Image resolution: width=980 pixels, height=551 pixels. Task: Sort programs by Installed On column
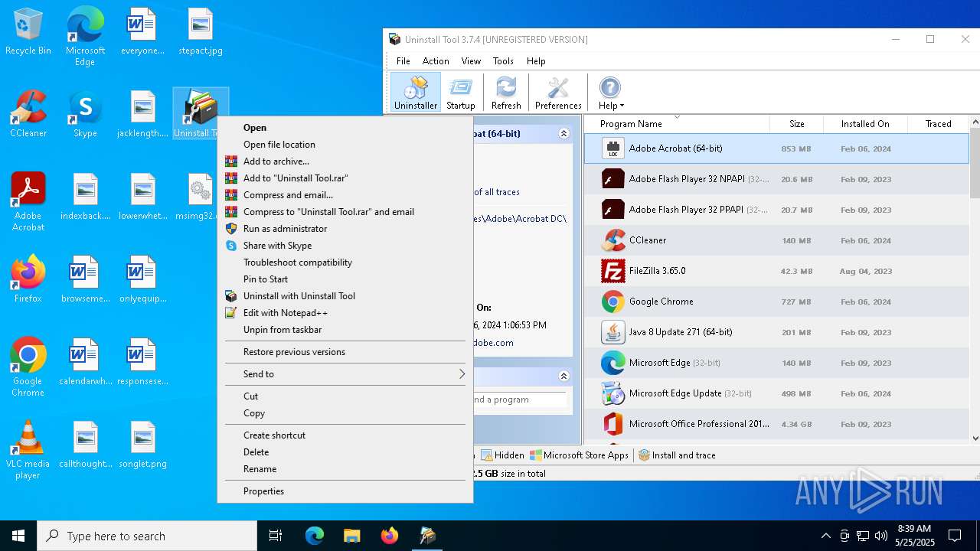(x=865, y=124)
